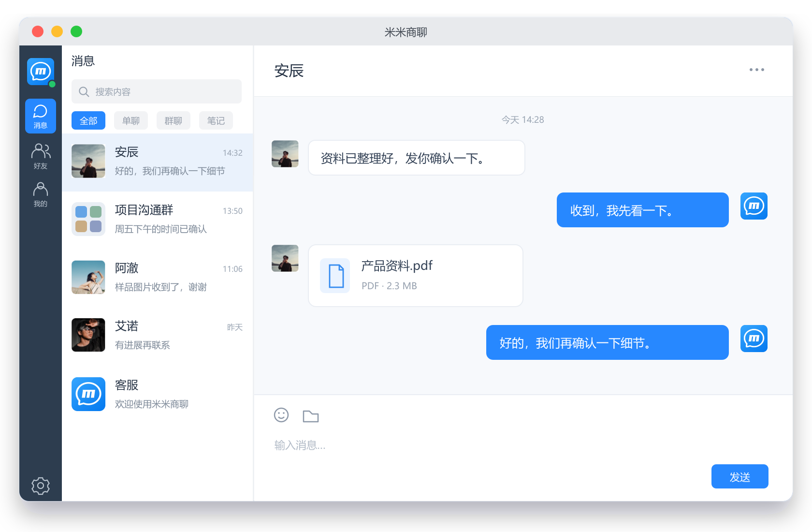Click my avatar beside 收到，我先看一下
Screen dimensions: 812x532
click(754, 206)
